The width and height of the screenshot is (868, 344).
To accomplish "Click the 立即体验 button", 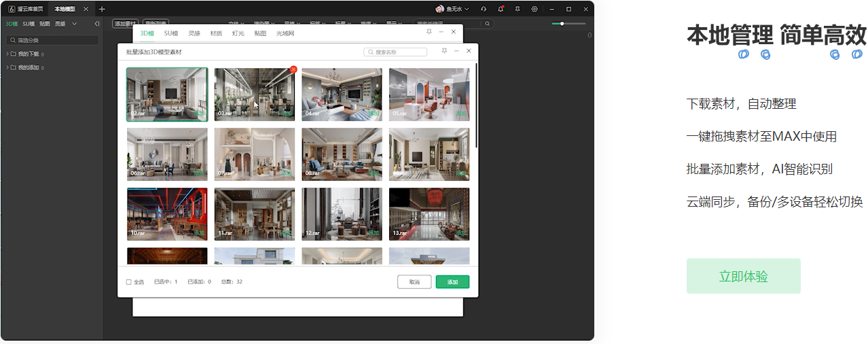I will point(744,276).
